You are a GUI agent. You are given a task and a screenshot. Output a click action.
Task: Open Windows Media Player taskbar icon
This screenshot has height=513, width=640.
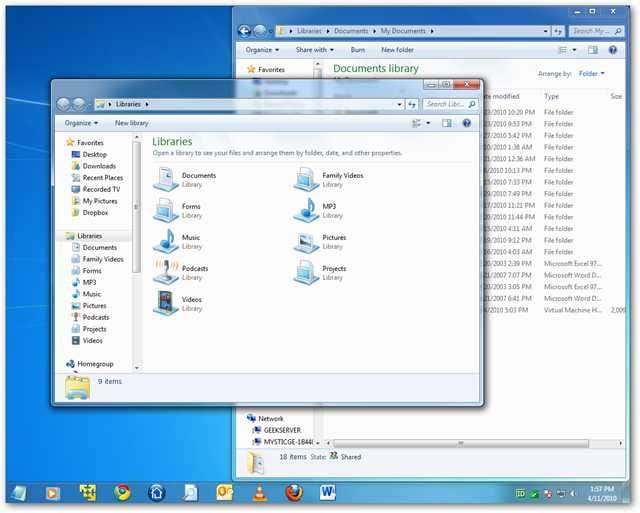[x=52, y=493]
